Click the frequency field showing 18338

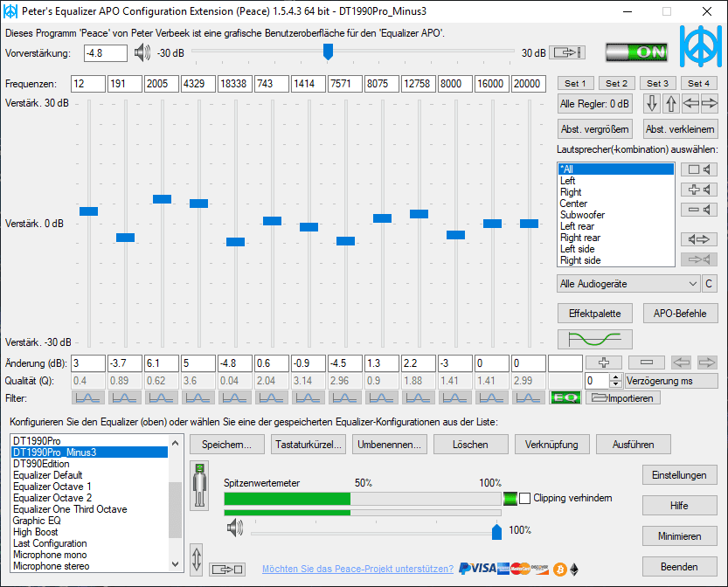pyautogui.click(x=235, y=84)
